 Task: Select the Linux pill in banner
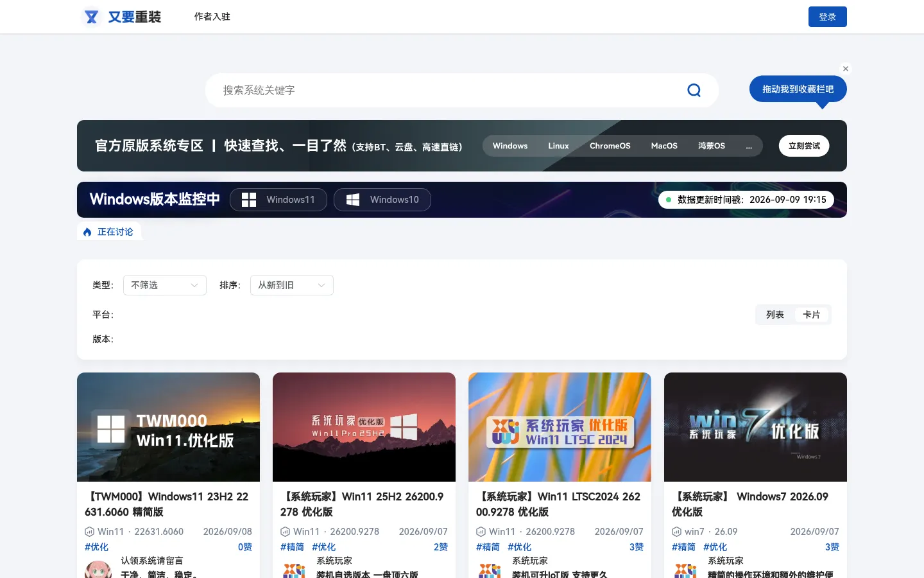[558, 146]
